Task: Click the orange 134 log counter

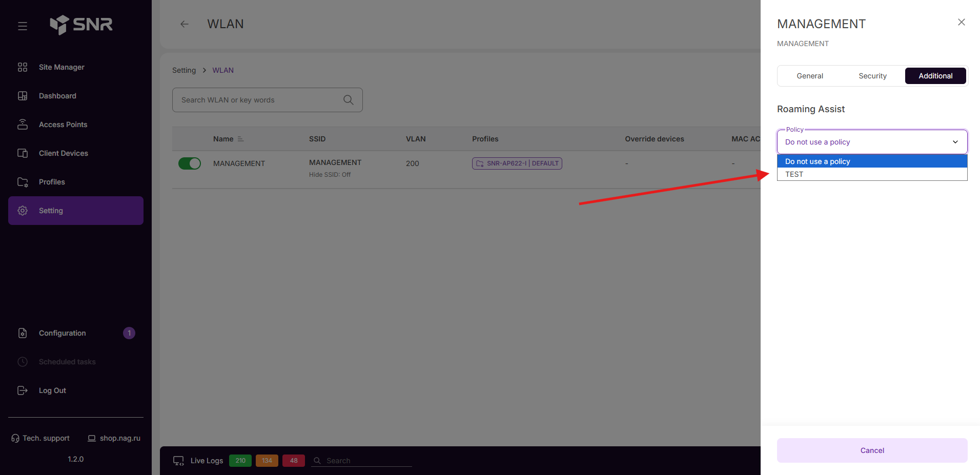Action: (x=267, y=461)
